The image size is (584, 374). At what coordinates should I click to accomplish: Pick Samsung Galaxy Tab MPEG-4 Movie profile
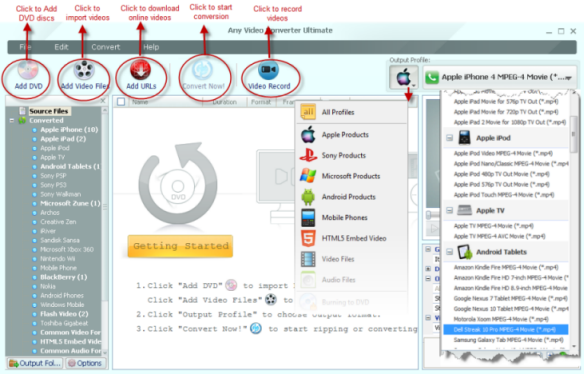tap(508, 340)
